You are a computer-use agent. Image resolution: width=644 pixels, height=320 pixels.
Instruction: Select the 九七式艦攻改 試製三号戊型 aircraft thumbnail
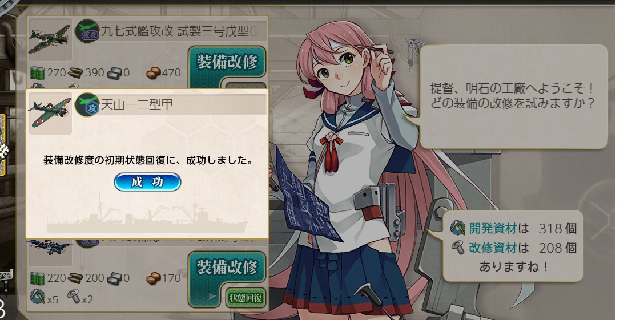50,39
